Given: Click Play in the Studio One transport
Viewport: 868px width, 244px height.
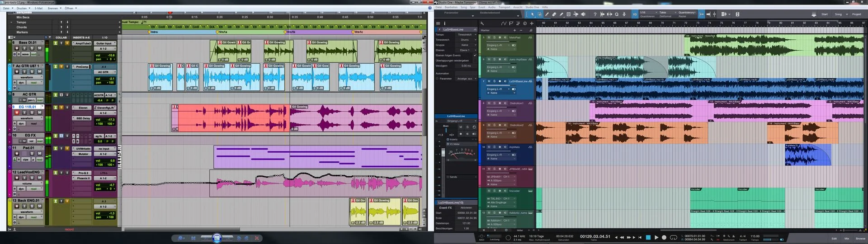Looking at the screenshot, I should tap(656, 237).
